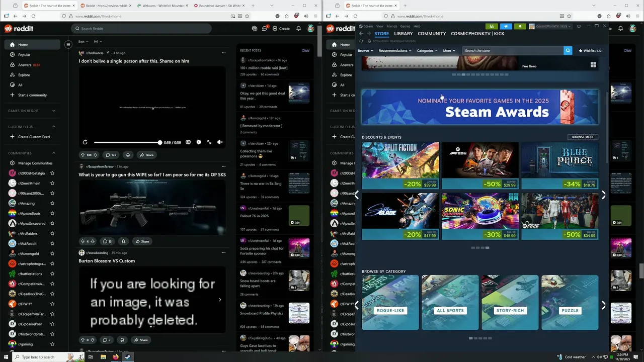644x362 pixels.
Task: Focus the Search Reddit field
Action: click(141, 29)
